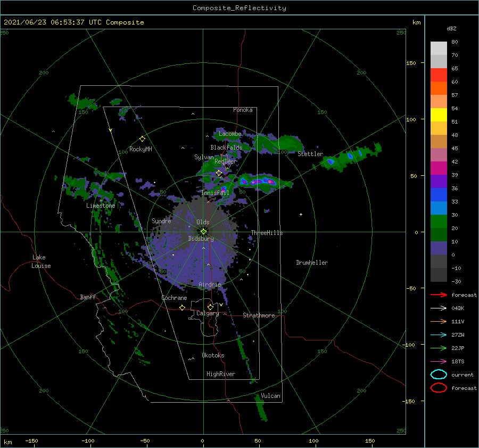The image size is (479, 448).
Task: Click the Vulcan city label
Action: tap(270, 395)
